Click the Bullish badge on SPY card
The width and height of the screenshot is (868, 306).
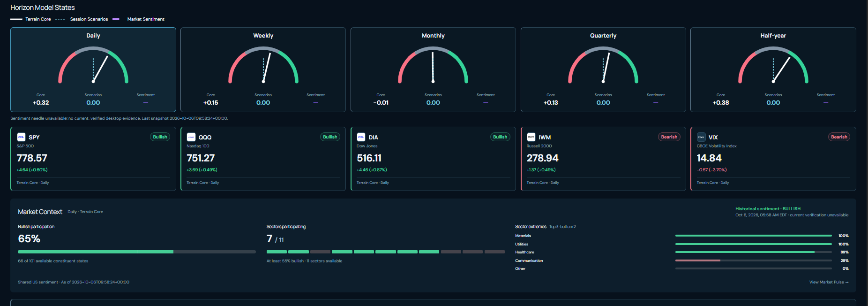point(160,137)
